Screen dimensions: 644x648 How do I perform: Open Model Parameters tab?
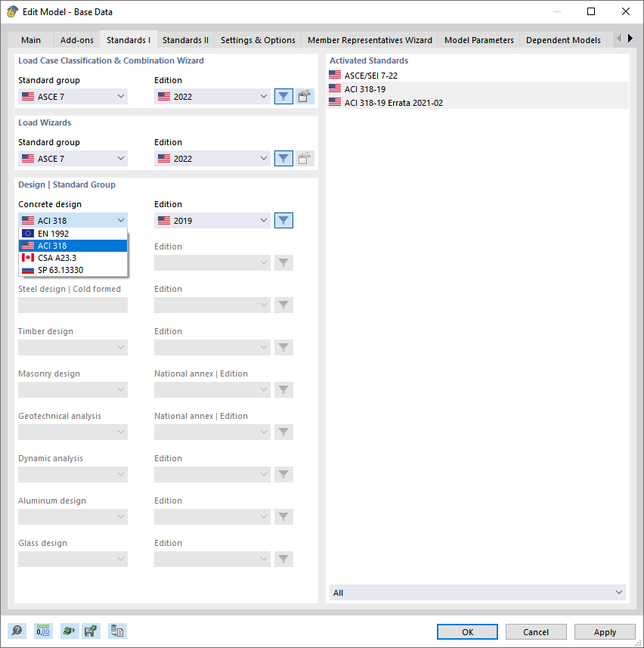478,40
